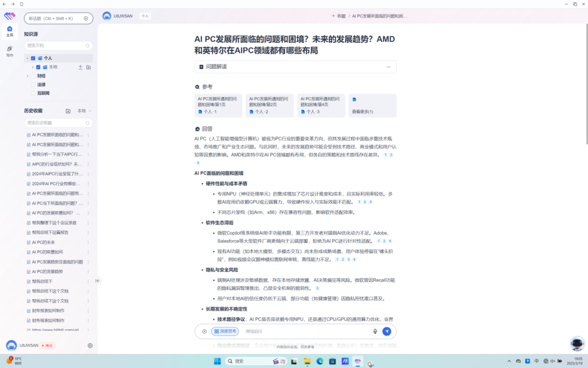The width and height of the screenshot is (588, 368).
Task: Click the app logo at the top of the sidebar
Action: point(10,16)
